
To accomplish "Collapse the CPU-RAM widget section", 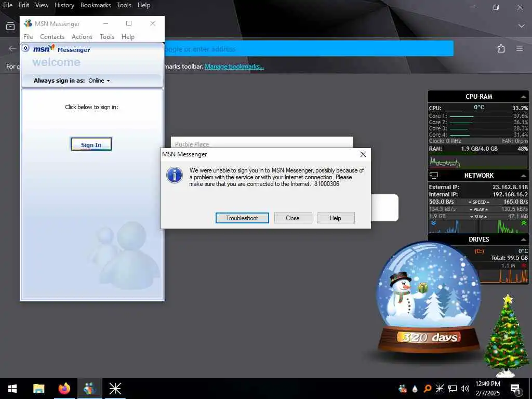I will tap(523, 97).
